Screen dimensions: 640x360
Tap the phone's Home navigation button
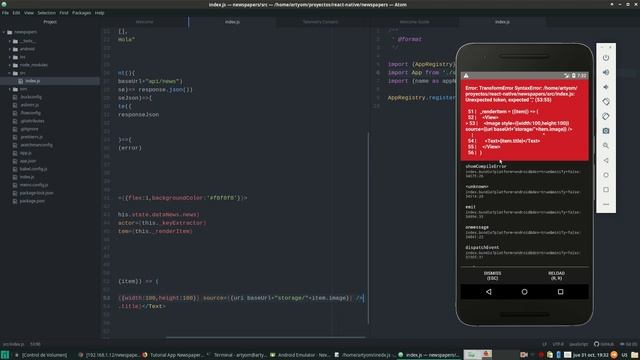pos(524,292)
